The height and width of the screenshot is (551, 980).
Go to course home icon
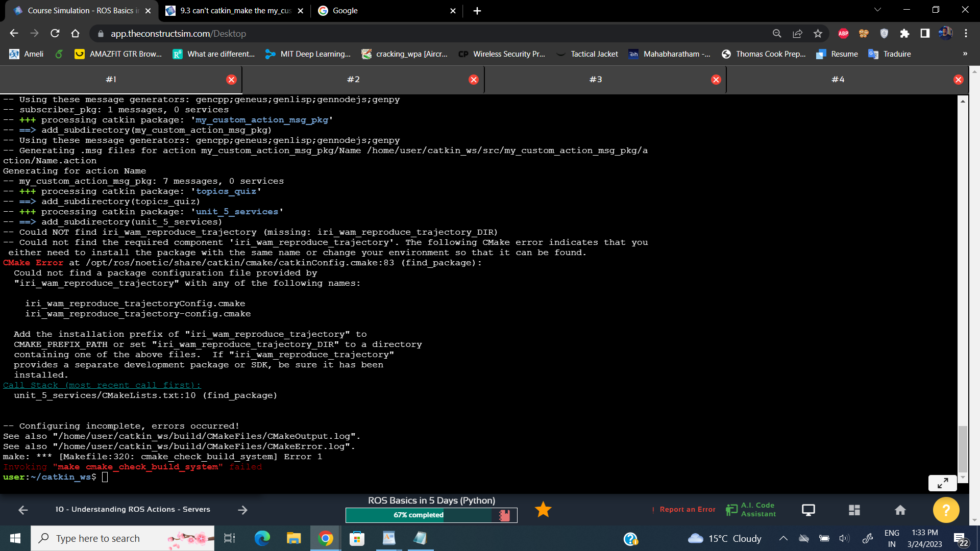click(900, 510)
